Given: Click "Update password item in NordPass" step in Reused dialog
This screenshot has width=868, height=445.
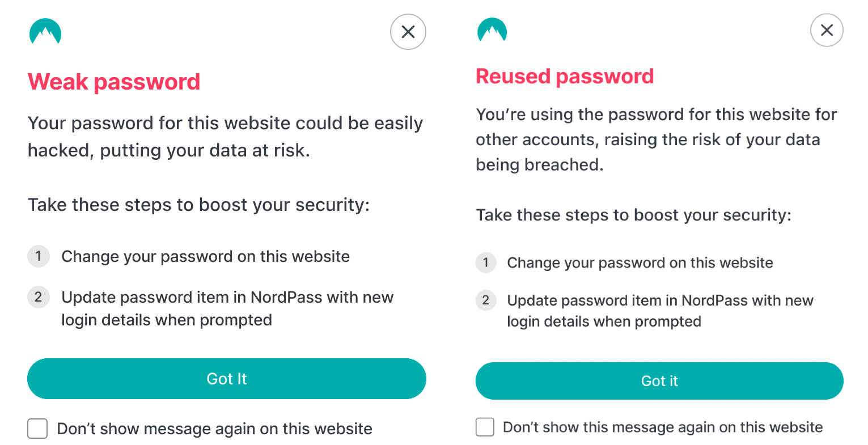Looking at the screenshot, I should [x=660, y=311].
